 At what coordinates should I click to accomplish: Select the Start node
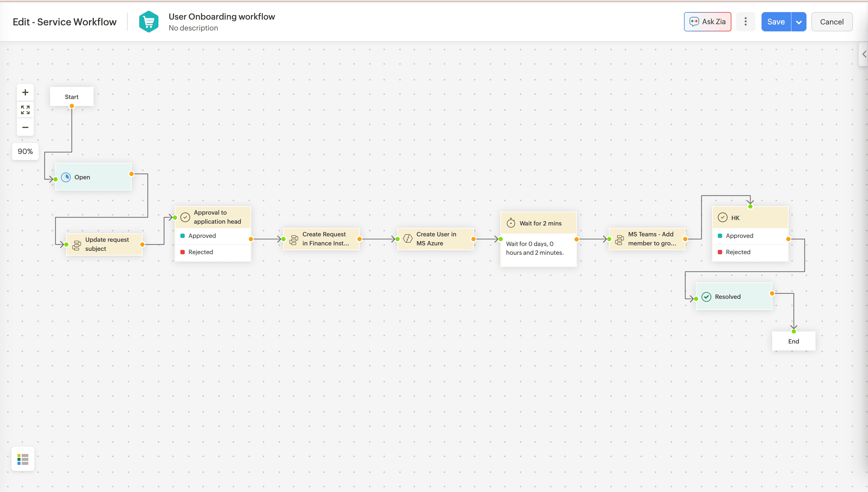pos(71,97)
